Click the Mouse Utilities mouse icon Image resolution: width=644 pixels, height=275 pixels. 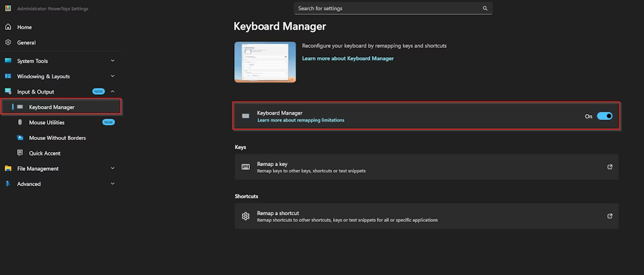point(20,122)
